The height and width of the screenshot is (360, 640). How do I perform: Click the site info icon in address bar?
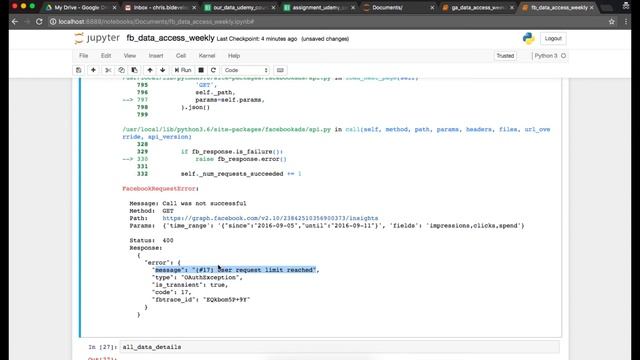[53, 22]
